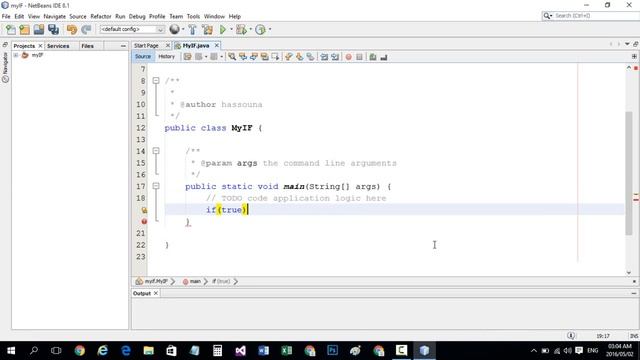Click the Uncomment icon in the editor toolbar
Image resolution: width=640 pixels, height=360 pixels.
click(x=384, y=57)
